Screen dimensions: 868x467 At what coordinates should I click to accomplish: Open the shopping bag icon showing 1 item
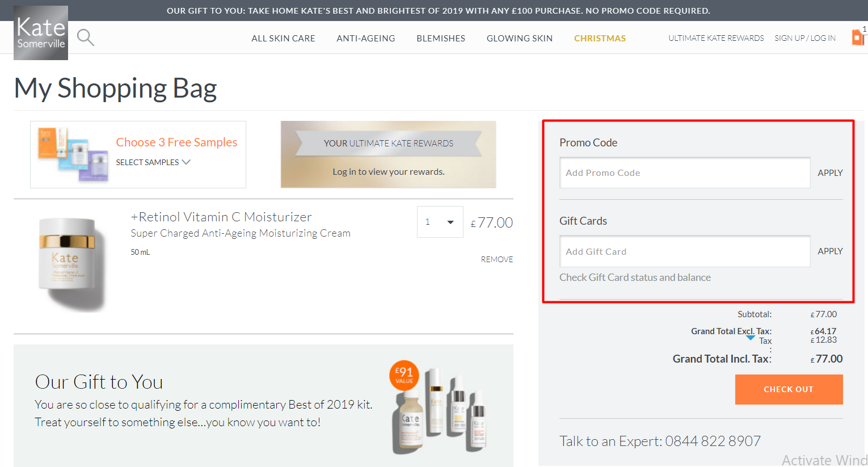[857, 36]
